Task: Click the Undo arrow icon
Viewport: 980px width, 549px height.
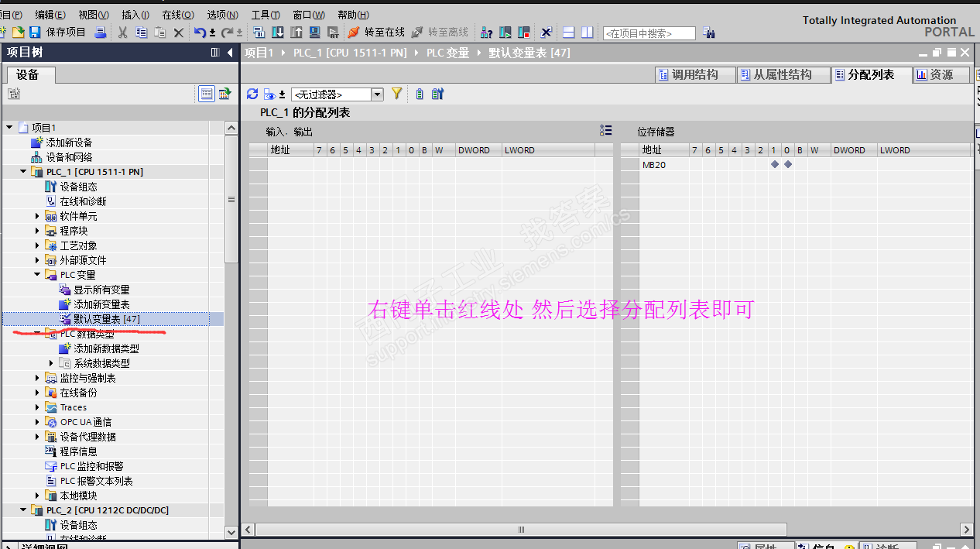Action: point(200,33)
